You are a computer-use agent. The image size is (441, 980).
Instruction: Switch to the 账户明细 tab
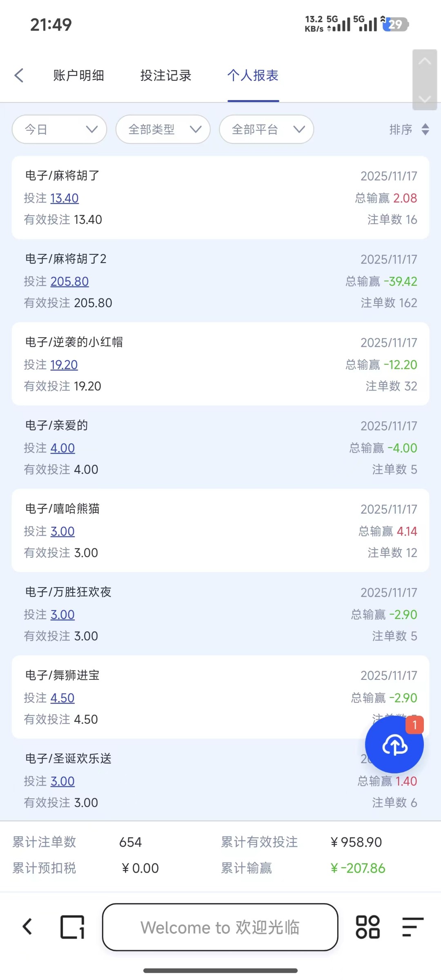(78, 76)
